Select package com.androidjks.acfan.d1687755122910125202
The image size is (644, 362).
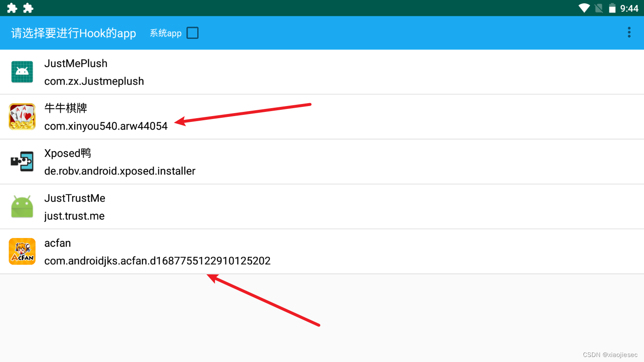pyautogui.click(x=158, y=261)
